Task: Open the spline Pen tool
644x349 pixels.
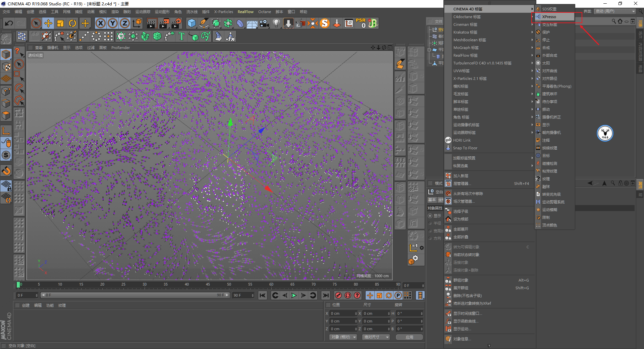Action: [204, 23]
